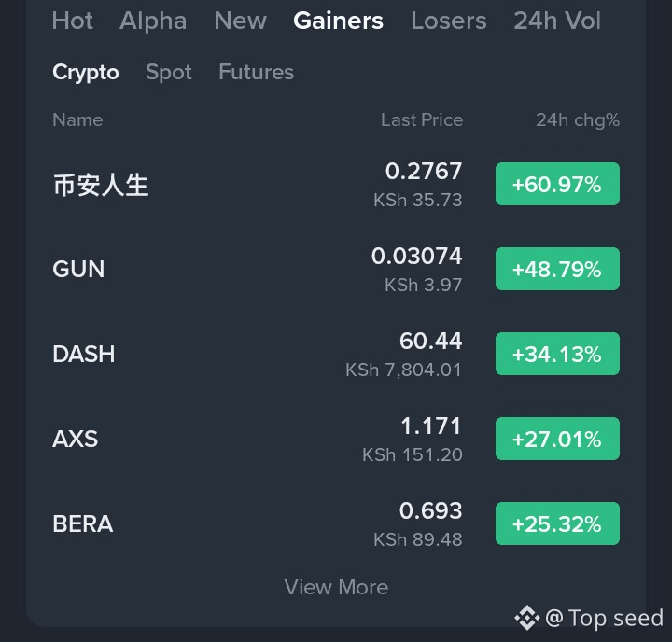Sort by the 24h chg% column

577,119
